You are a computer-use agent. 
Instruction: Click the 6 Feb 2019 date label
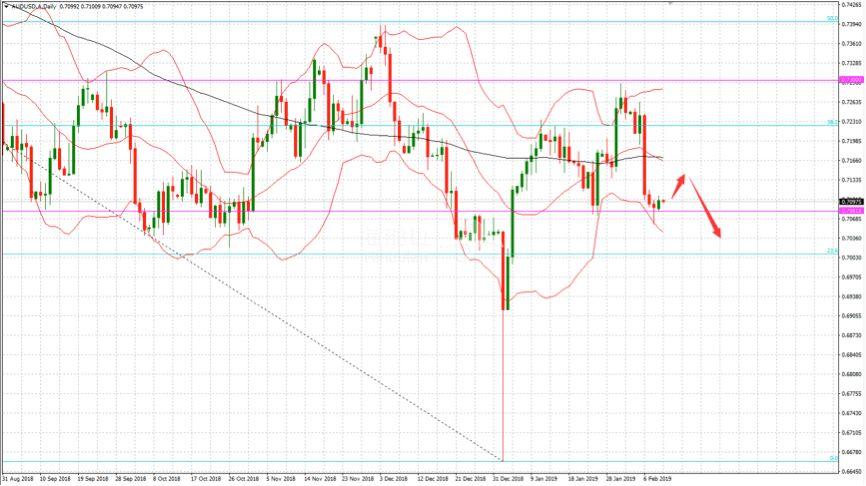coord(658,479)
